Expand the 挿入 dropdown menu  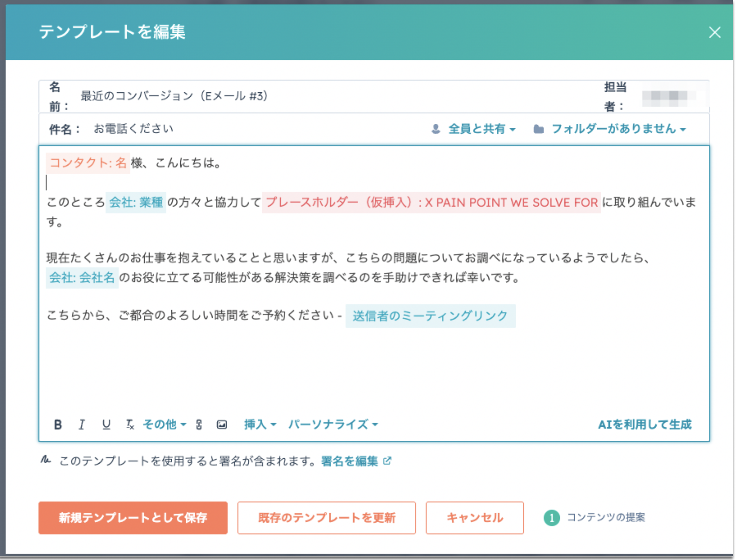(x=260, y=425)
